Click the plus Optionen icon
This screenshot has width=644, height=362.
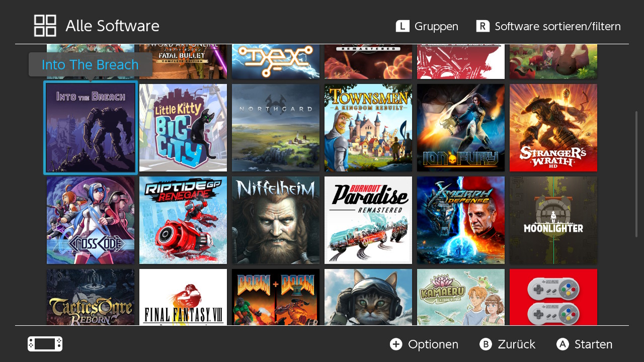click(x=396, y=344)
